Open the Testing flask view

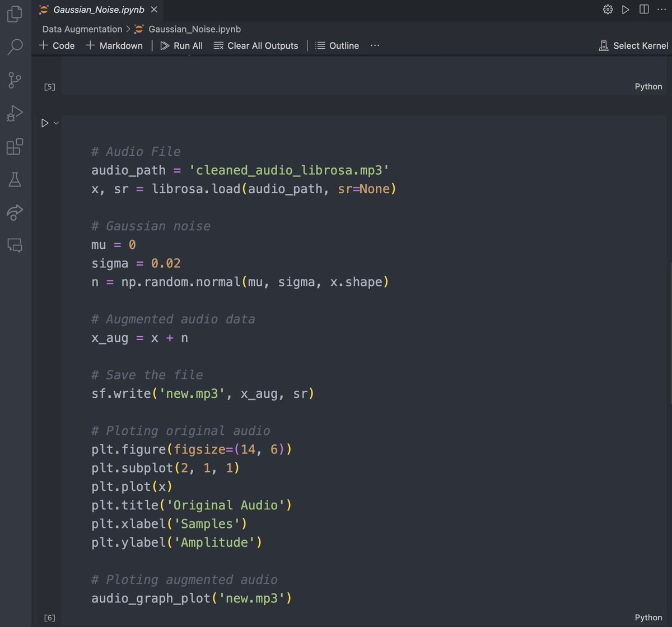[15, 179]
